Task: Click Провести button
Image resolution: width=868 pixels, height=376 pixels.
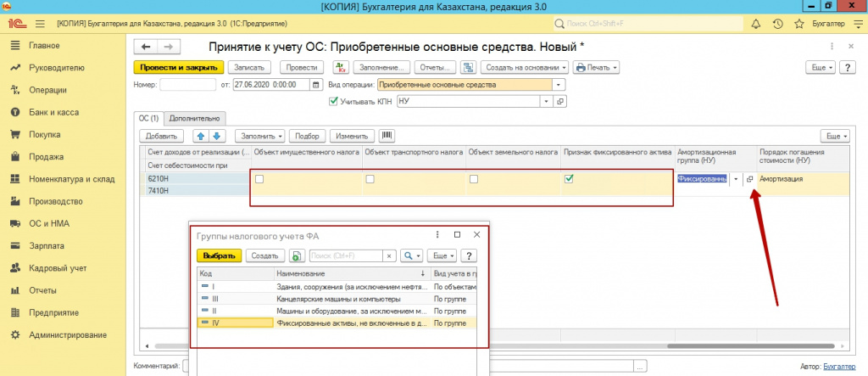Action: (x=302, y=67)
